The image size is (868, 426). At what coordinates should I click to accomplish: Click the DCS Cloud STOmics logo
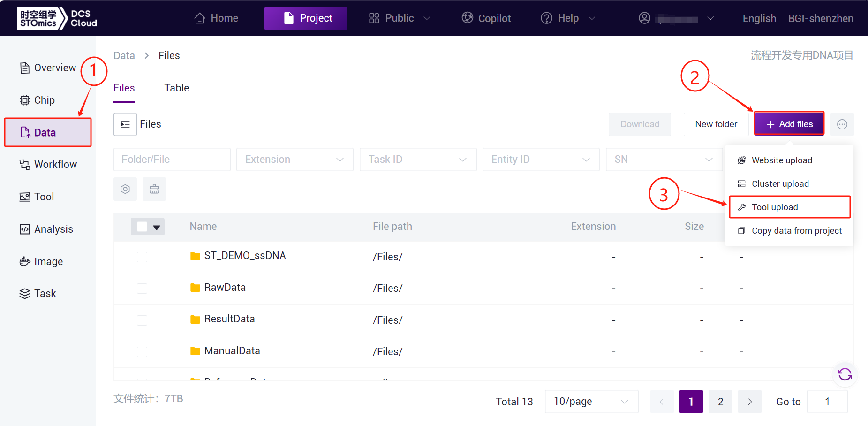(57, 18)
